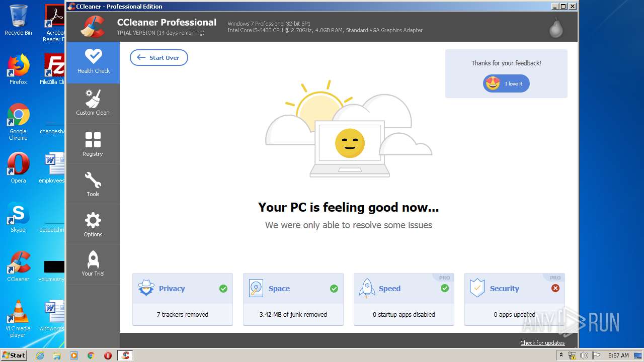Image resolution: width=644 pixels, height=362 pixels.
Task: Open Recycle Bin on desktop
Action: click(18, 20)
